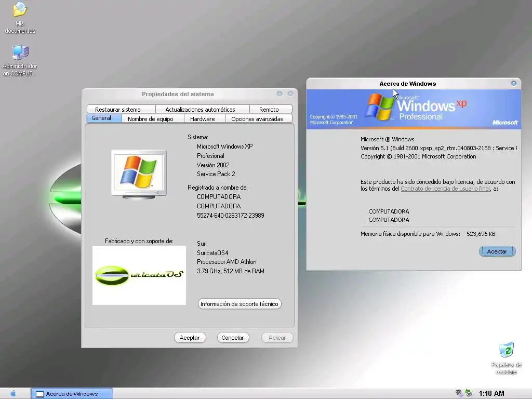Click the Suri manufacturer text

pos(202,244)
